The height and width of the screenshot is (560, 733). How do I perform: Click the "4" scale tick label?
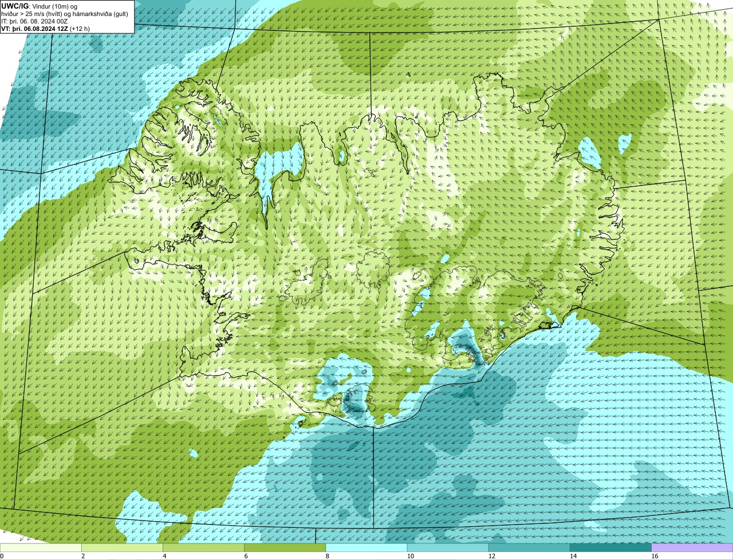click(164, 556)
